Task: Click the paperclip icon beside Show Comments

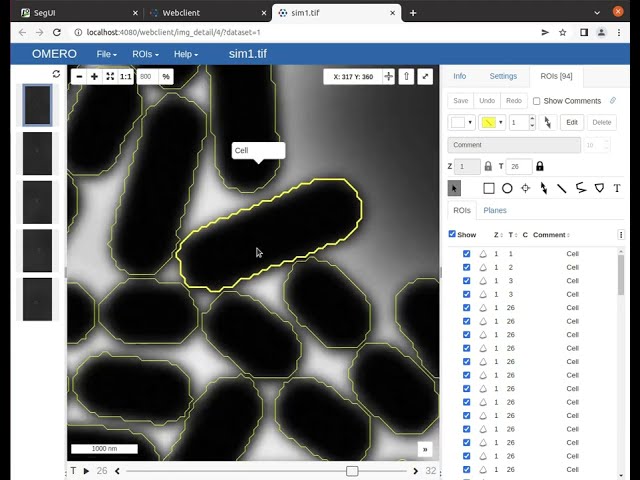Action: 613,100
